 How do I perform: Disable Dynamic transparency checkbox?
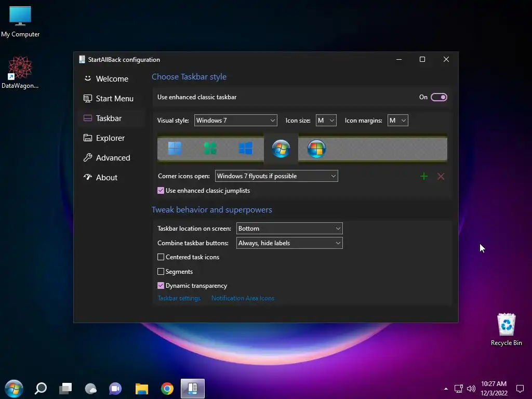(x=161, y=285)
